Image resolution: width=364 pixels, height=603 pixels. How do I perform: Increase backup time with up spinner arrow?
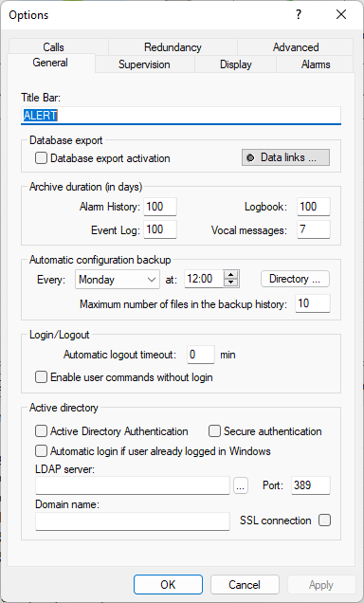tap(230, 275)
